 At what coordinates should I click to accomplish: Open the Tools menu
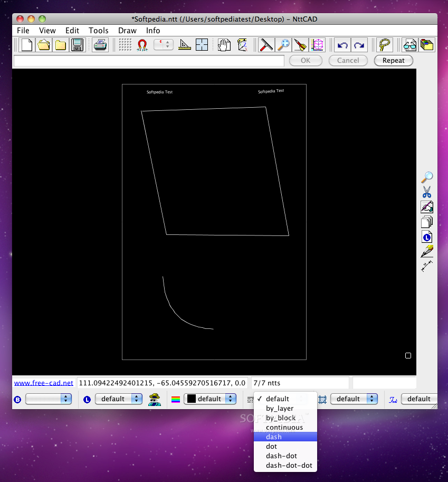click(99, 31)
